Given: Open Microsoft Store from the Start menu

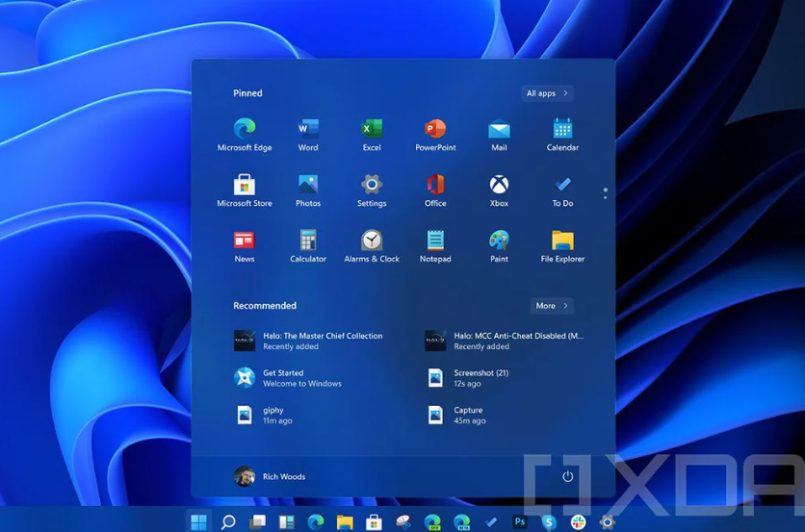Looking at the screenshot, I should coord(245,190).
